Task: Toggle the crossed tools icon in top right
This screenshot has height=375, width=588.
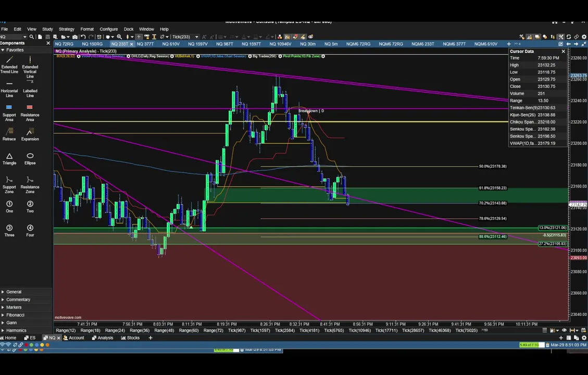Action: [x=560, y=37]
